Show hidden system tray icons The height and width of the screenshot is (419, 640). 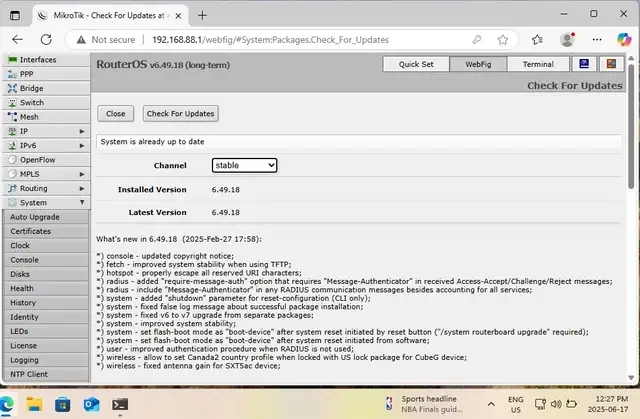(491, 404)
